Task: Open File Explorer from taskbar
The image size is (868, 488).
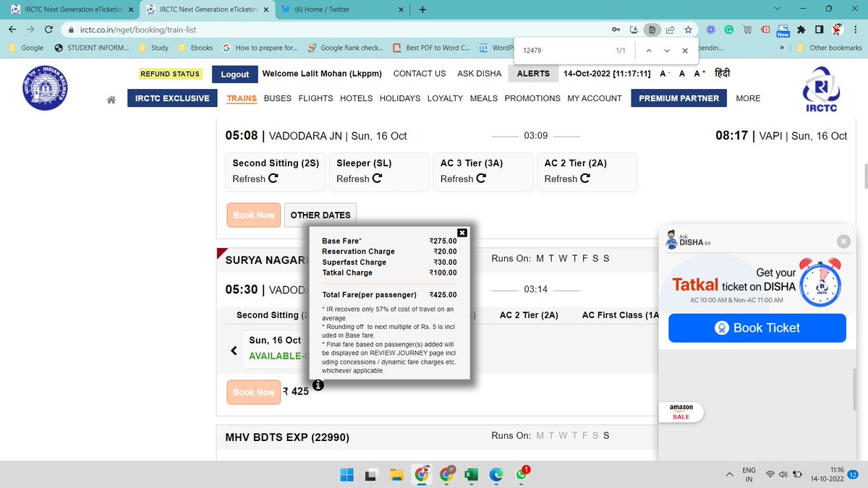Action: click(x=396, y=474)
